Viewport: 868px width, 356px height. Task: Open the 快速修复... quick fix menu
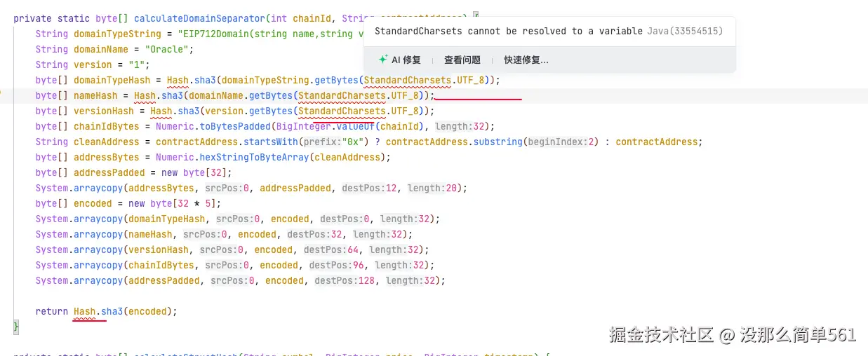(x=526, y=60)
